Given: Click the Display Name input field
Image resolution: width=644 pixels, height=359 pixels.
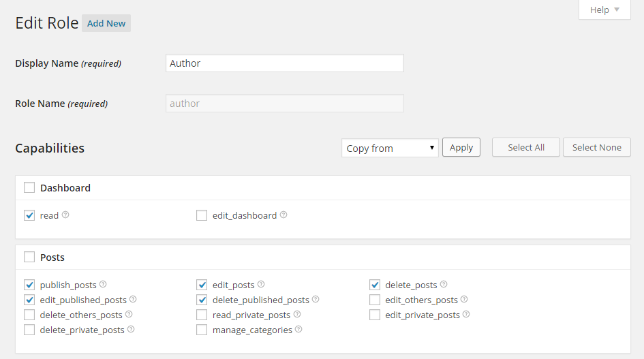Looking at the screenshot, I should click(285, 63).
